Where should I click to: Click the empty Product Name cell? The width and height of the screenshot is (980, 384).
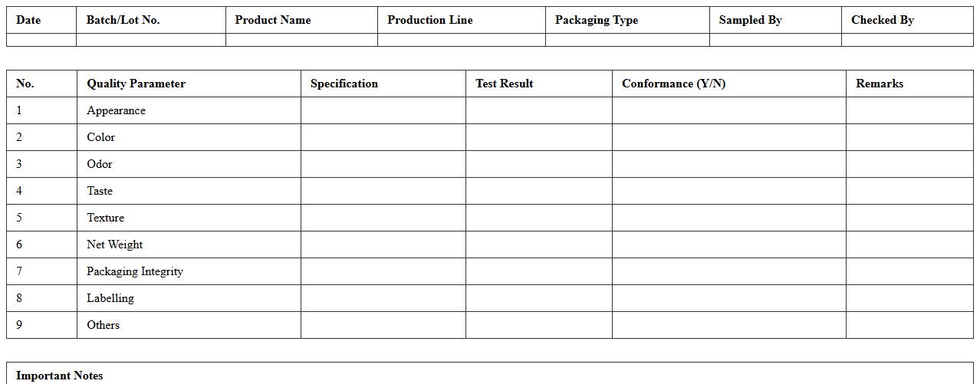click(x=301, y=40)
